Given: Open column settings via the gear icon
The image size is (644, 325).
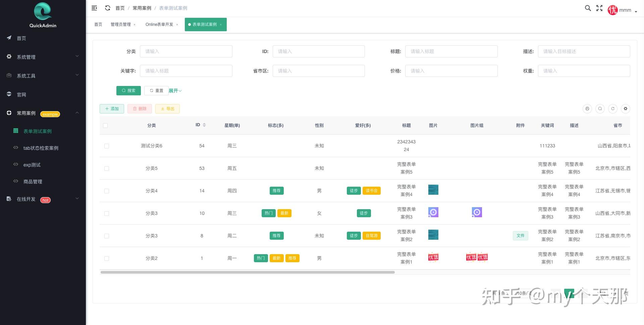Looking at the screenshot, I should [626, 109].
